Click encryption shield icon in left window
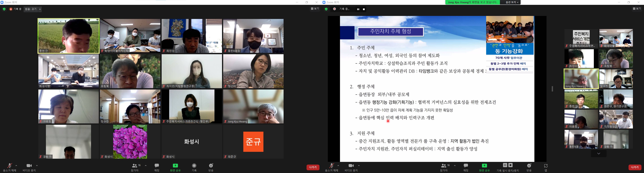The image size is (644, 173). tap(4, 9)
